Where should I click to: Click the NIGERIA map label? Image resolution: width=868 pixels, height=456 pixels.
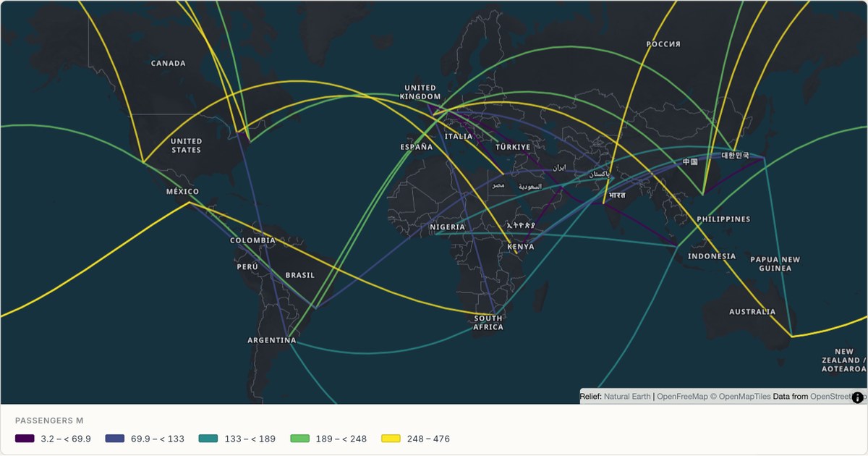point(448,227)
